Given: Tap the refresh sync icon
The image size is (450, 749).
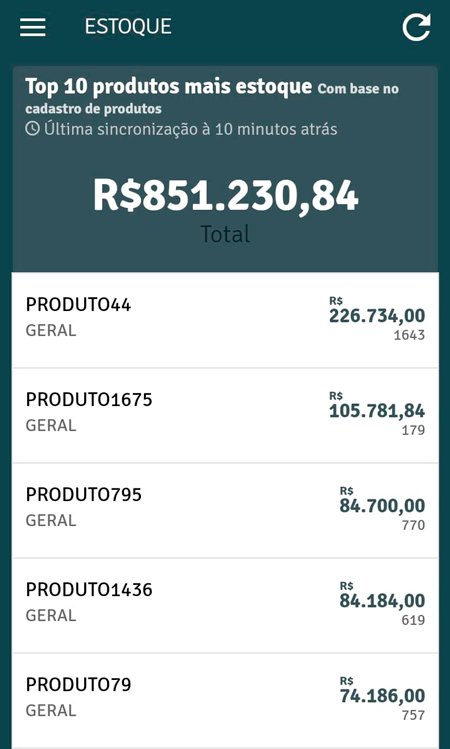Looking at the screenshot, I should pyautogui.click(x=417, y=27).
